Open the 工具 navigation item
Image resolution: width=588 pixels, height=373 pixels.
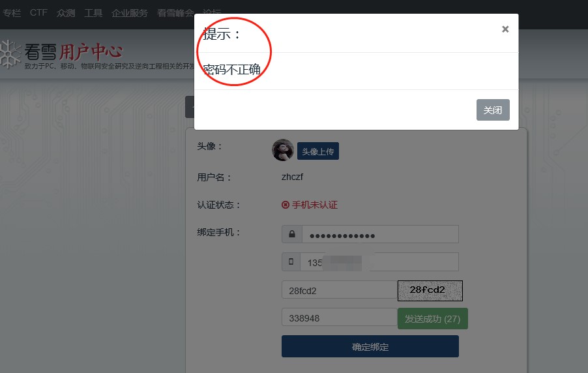[x=93, y=13]
